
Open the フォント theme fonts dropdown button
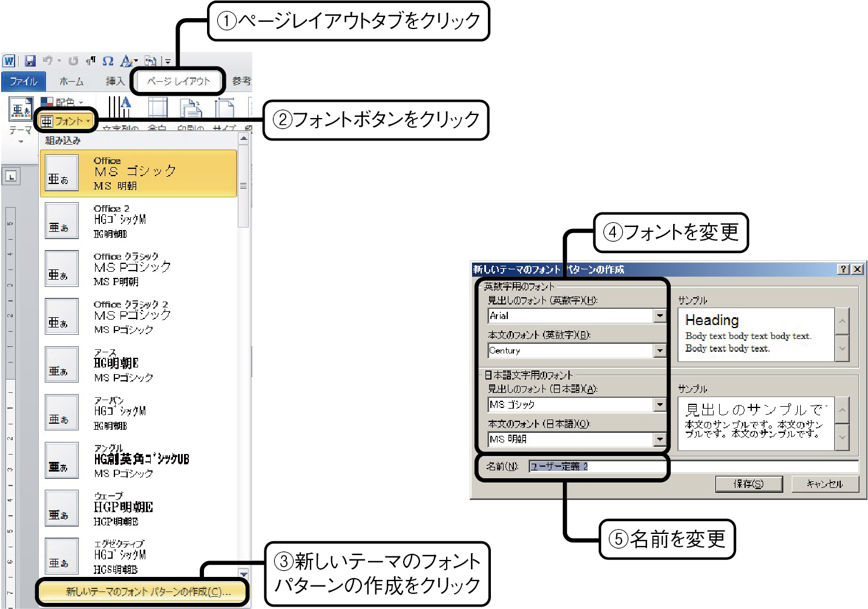click(x=66, y=121)
